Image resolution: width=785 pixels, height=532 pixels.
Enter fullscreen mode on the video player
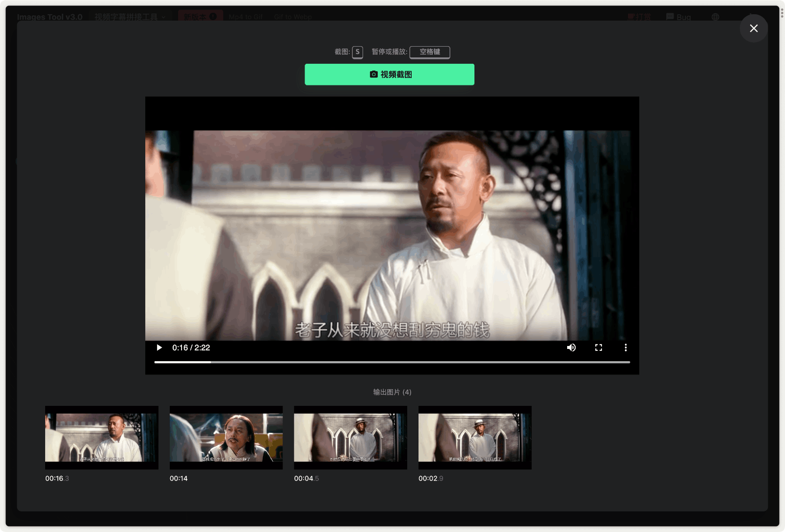click(598, 347)
